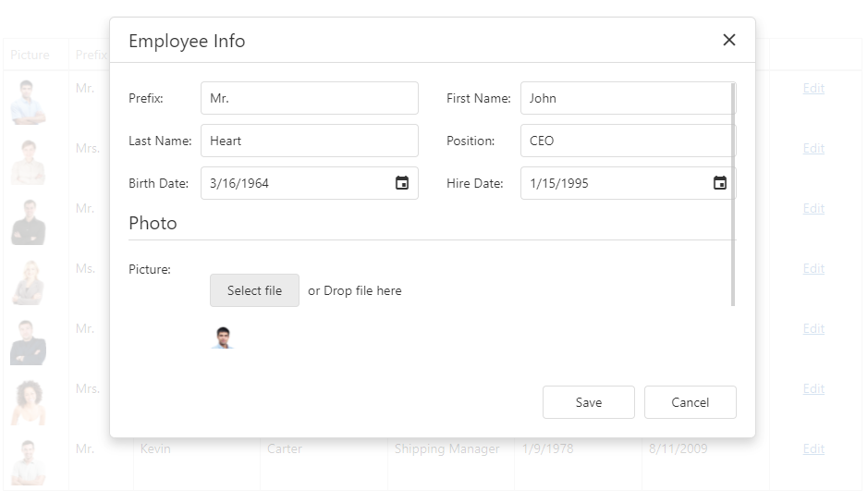The image size is (868, 491).
Task: Click the First Name field containing John
Action: point(627,98)
